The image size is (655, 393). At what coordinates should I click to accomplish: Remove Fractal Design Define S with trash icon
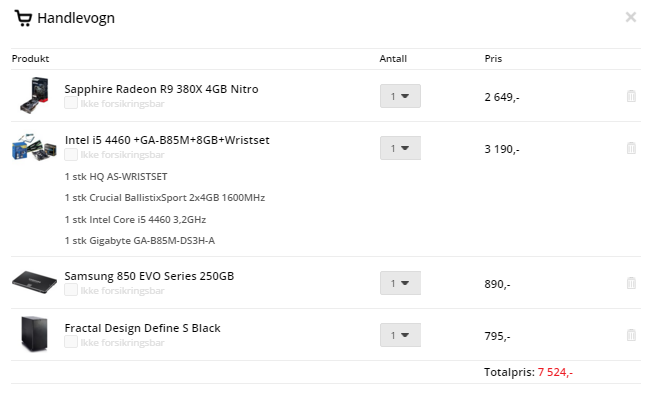pyautogui.click(x=631, y=335)
